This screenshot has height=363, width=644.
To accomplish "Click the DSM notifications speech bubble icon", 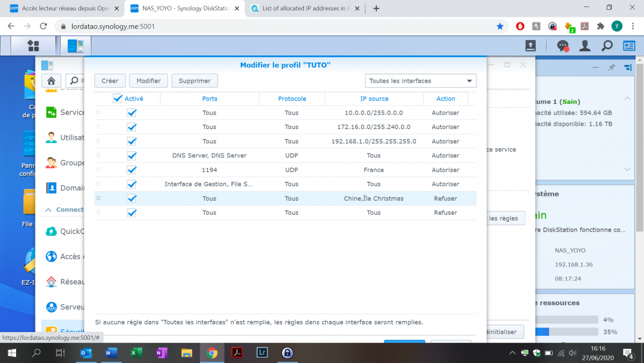I will 563,46.
